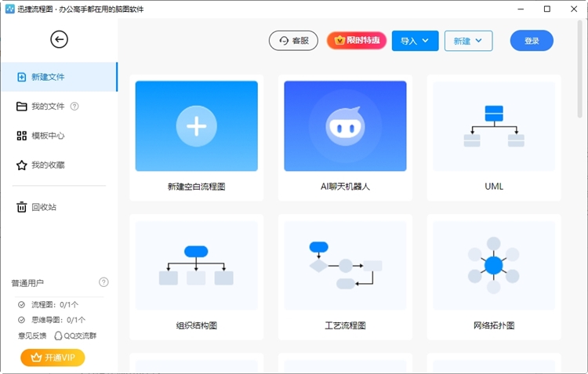Click the 客服 support button

pos(293,41)
